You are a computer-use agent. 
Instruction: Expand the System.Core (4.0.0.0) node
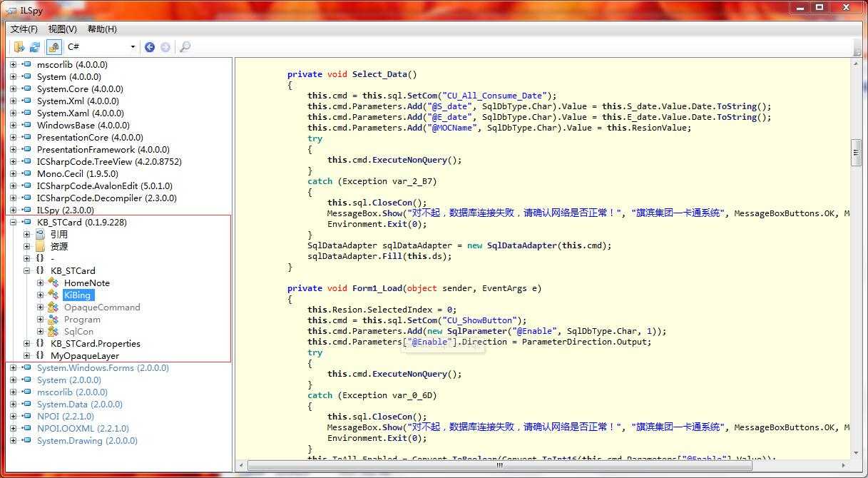pos(13,88)
